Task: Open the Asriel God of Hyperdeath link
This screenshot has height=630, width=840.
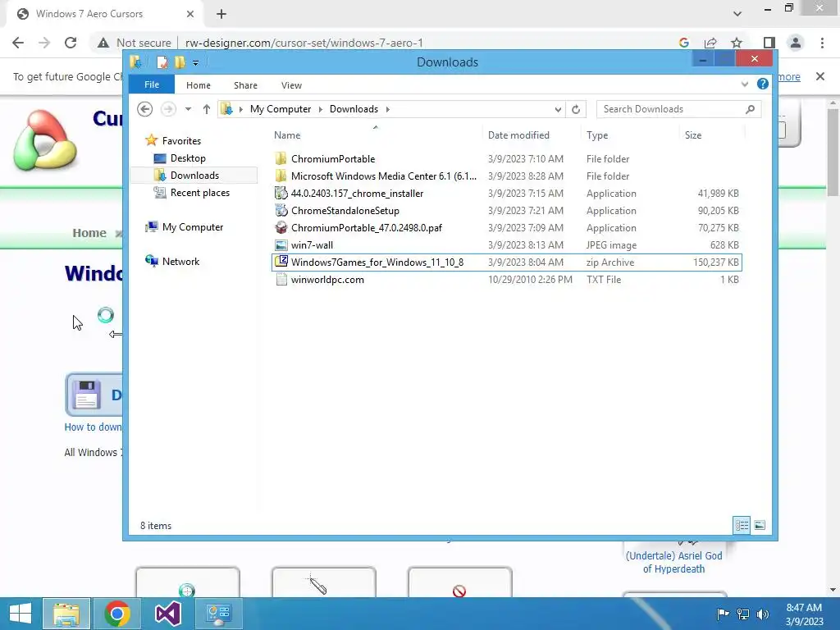Action: click(674, 563)
